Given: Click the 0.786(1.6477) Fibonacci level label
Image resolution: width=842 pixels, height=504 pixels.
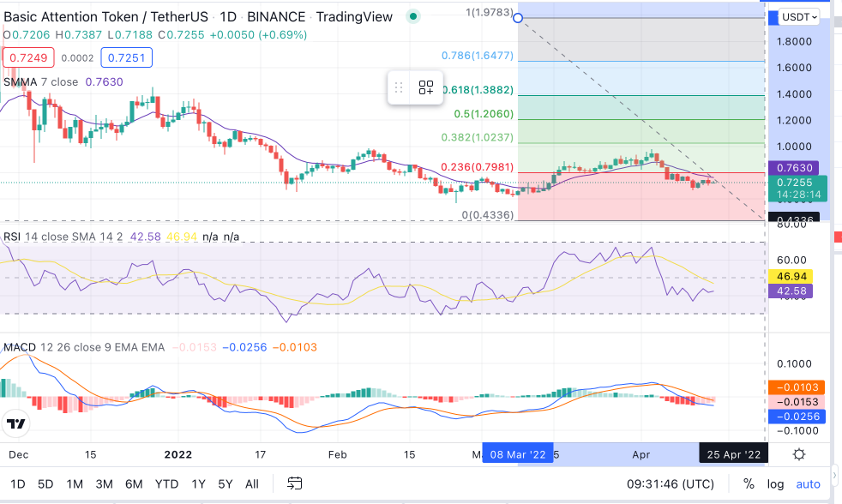Looking at the screenshot, I should (x=478, y=55).
